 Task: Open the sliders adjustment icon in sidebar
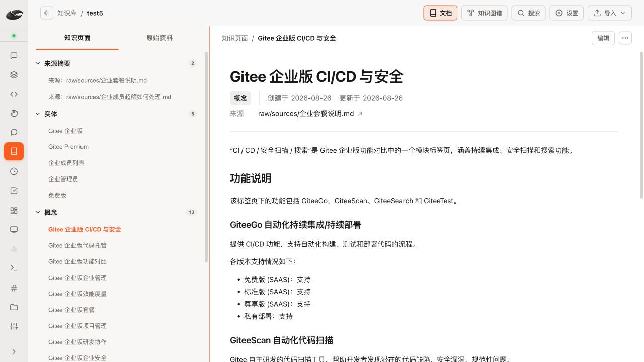(14, 326)
